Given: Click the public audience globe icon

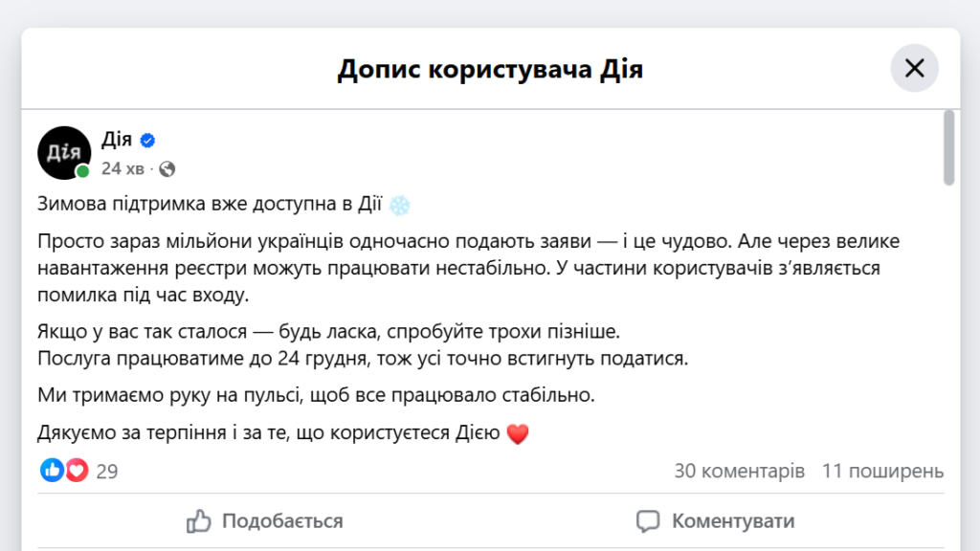Looking at the screenshot, I should point(167,169).
